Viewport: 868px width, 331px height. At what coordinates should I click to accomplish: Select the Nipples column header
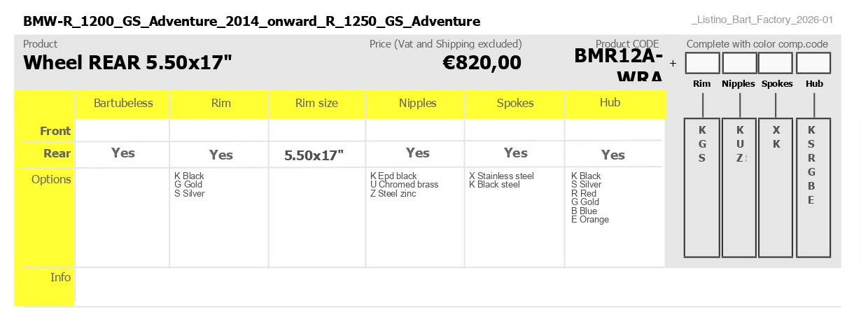pos(417,104)
